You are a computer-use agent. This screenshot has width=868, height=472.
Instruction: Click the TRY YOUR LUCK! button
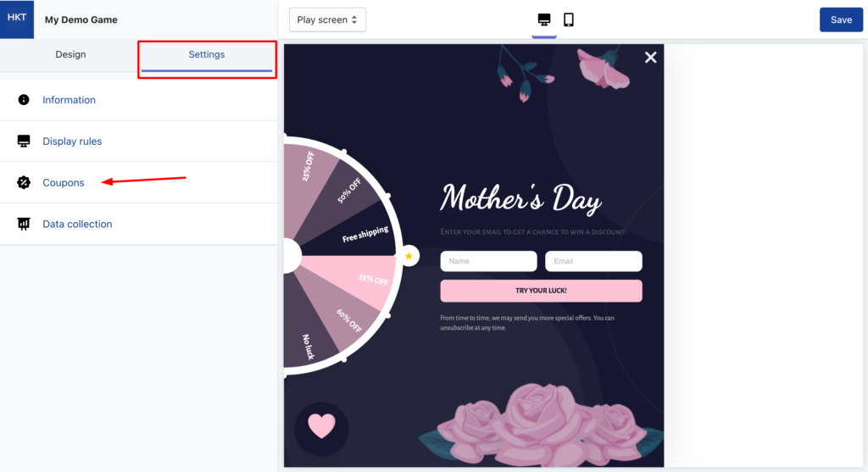pos(541,291)
